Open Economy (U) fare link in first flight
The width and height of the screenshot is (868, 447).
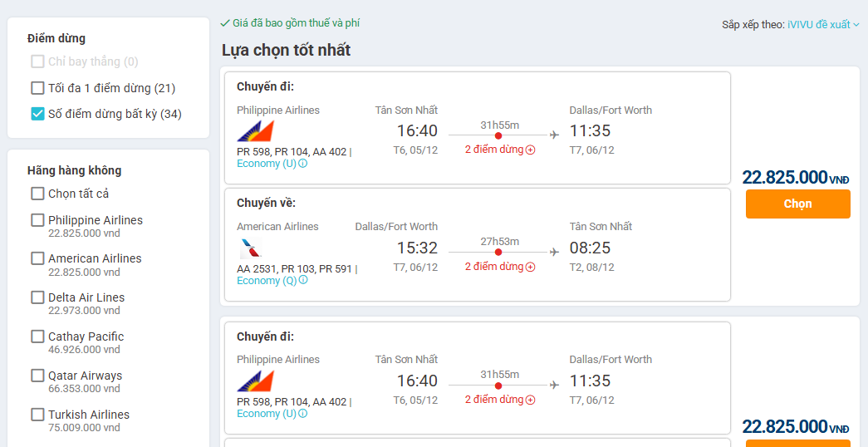tap(266, 164)
